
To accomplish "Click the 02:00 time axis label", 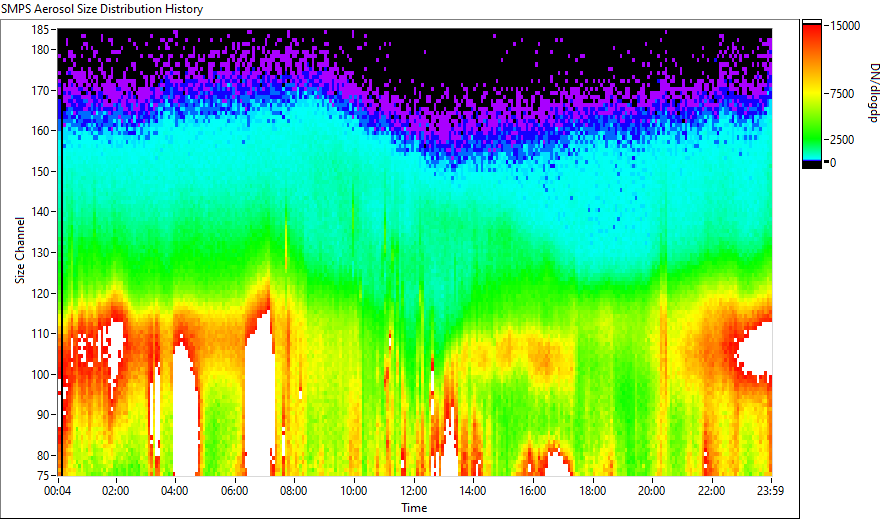I will pyautogui.click(x=116, y=491).
